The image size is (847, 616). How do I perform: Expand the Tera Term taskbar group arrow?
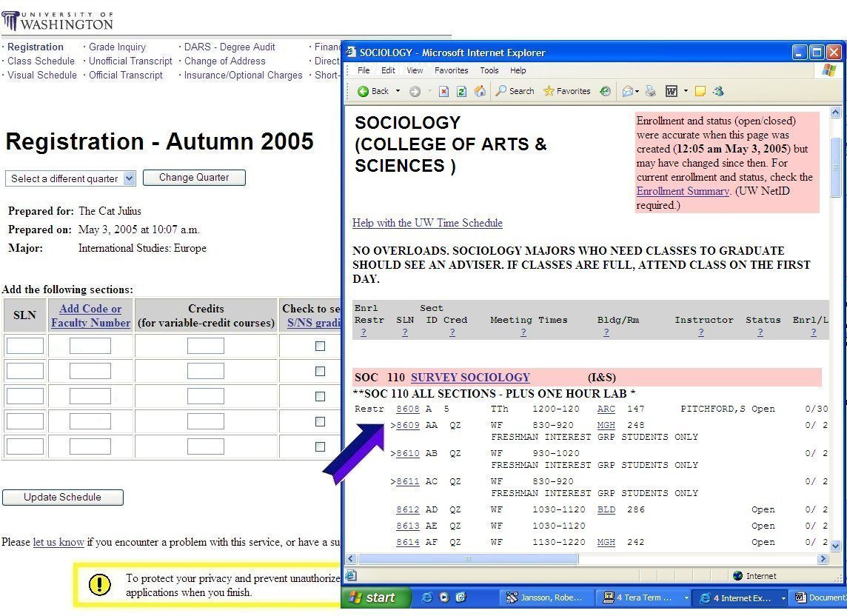click(686, 598)
